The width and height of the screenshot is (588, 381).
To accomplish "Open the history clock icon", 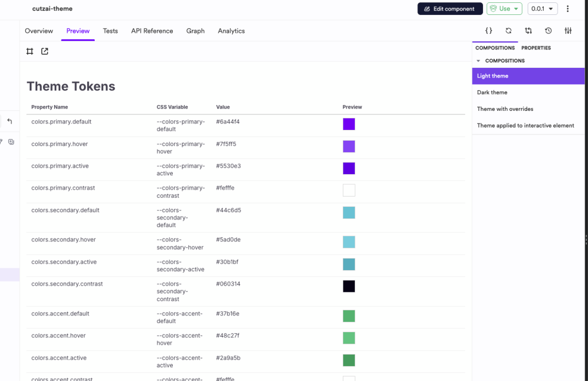I will (x=548, y=31).
